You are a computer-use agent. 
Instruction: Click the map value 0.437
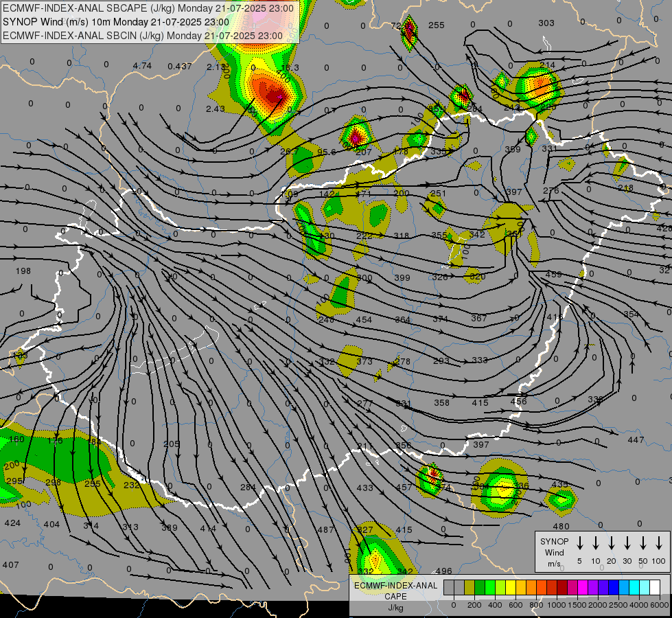point(180,66)
